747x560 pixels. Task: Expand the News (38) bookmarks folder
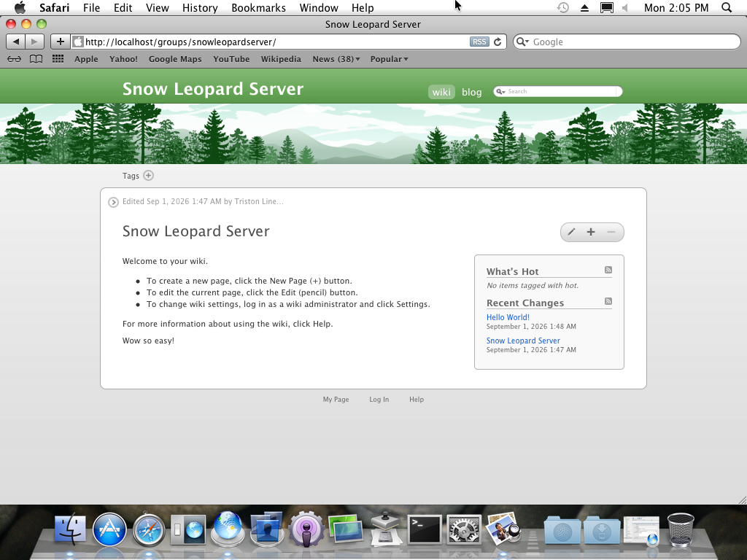pyautogui.click(x=336, y=59)
